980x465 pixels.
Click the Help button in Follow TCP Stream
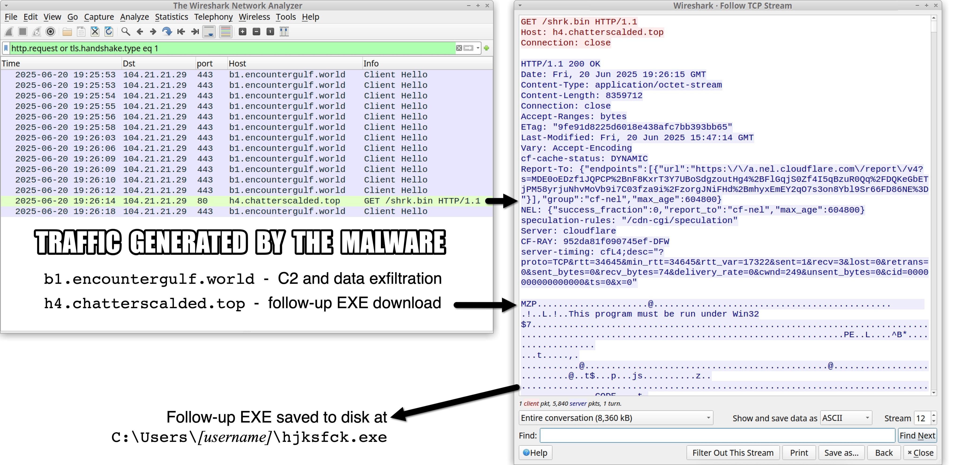(535, 452)
